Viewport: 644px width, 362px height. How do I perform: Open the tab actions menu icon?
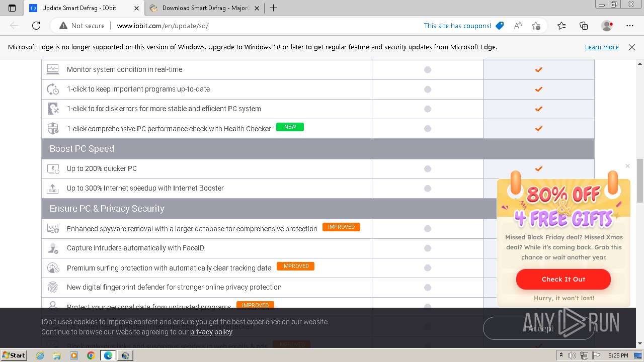(x=12, y=8)
